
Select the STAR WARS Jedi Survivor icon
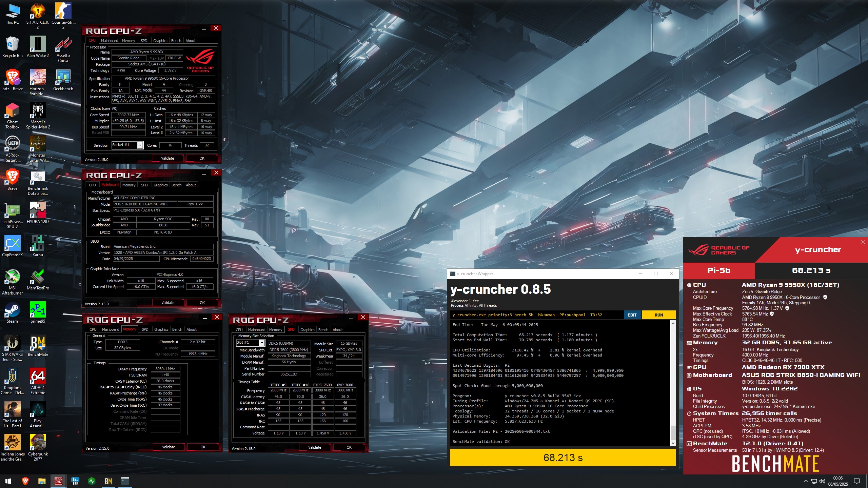tap(12, 348)
